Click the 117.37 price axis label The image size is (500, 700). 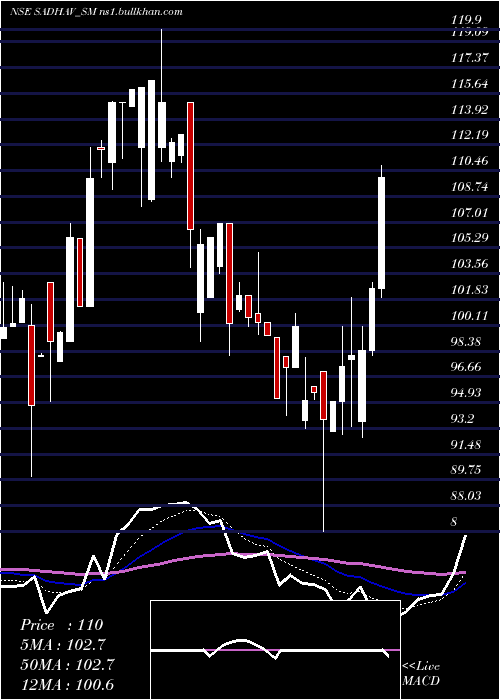pos(469,58)
